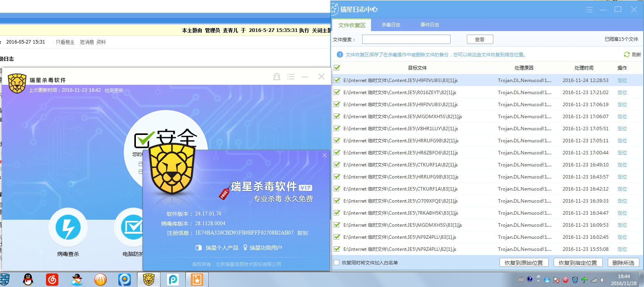Select the MGDMXH5S\83[1].js file path
This screenshot has height=287, width=644.
403,225
